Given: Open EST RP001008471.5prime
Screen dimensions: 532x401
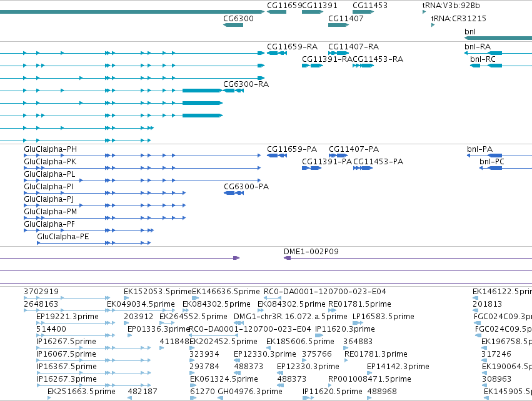Looking at the screenshot, I should point(369,379).
